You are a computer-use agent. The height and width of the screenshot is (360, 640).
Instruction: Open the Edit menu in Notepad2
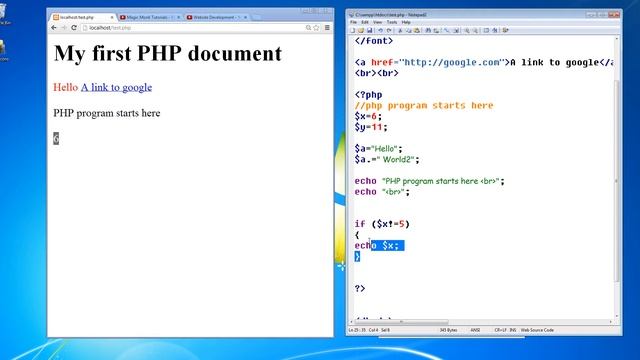[x=365, y=22]
